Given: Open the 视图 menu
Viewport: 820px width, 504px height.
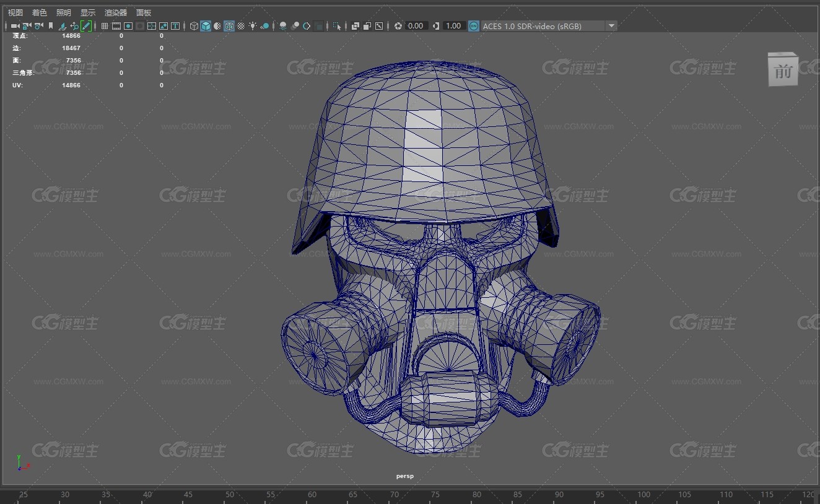Looking at the screenshot, I should [15, 12].
